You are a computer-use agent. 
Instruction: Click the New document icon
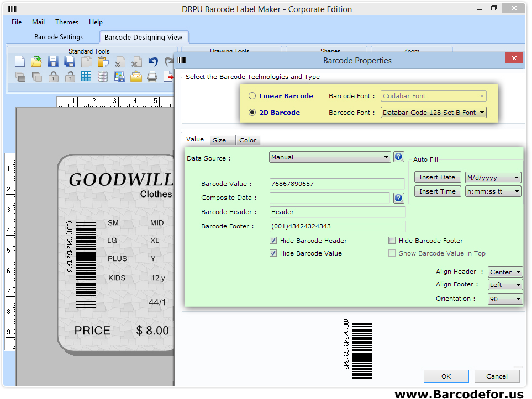tap(20, 62)
